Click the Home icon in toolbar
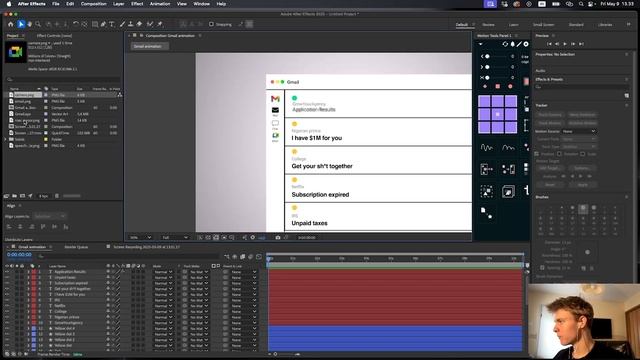Viewport: 640px width, 360px height. pyautogui.click(x=11, y=24)
